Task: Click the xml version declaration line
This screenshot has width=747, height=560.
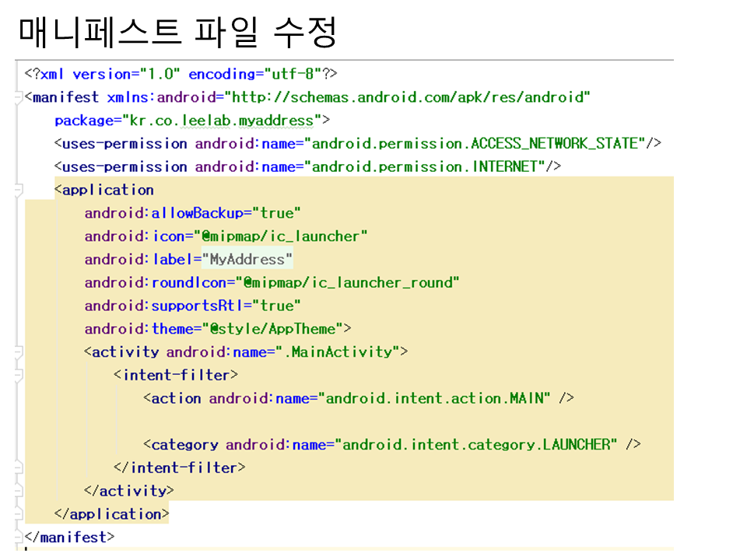Action: (x=181, y=75)
